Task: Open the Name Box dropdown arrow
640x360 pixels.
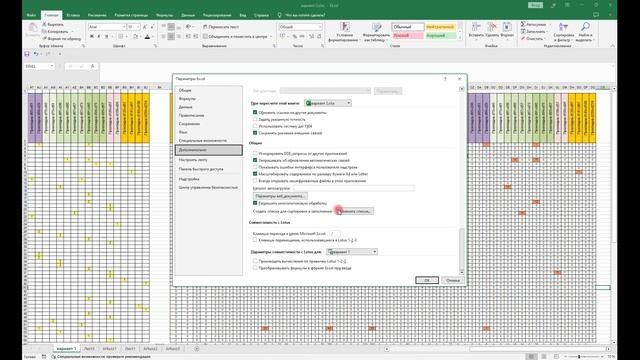Action: point(52,66)
